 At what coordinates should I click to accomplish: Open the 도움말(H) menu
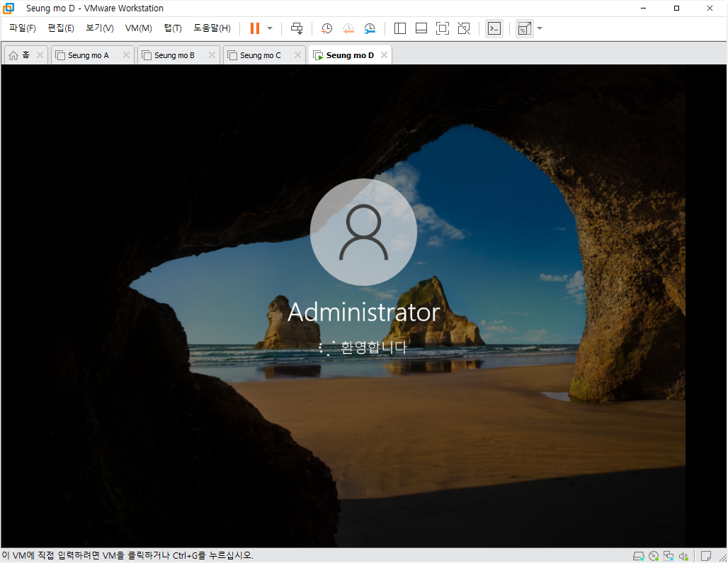pyautogui.click(x=212, y=28)
